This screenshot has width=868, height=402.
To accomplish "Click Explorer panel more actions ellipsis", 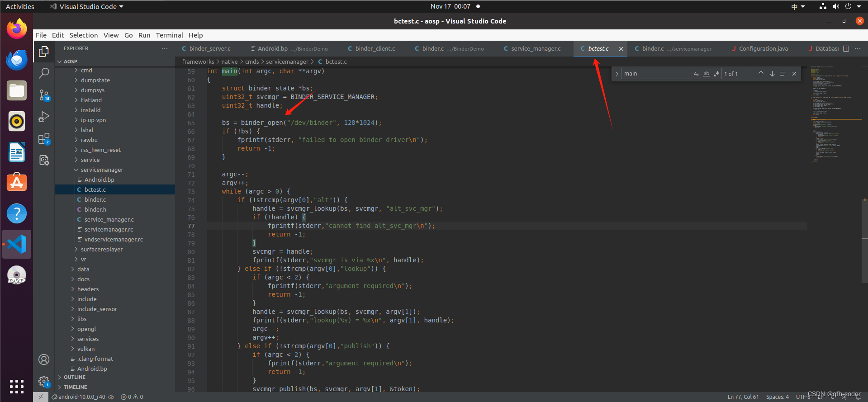I will pos(165,48).
